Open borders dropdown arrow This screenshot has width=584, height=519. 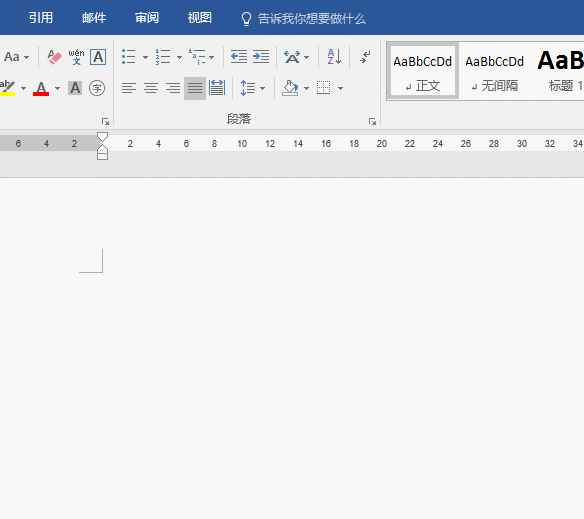point(340,89)
